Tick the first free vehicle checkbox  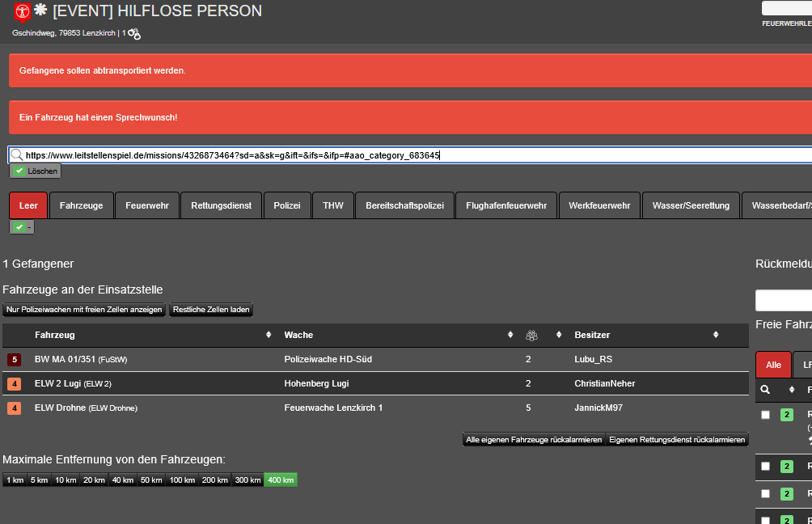pyautogui.click(x=765, y=415)
